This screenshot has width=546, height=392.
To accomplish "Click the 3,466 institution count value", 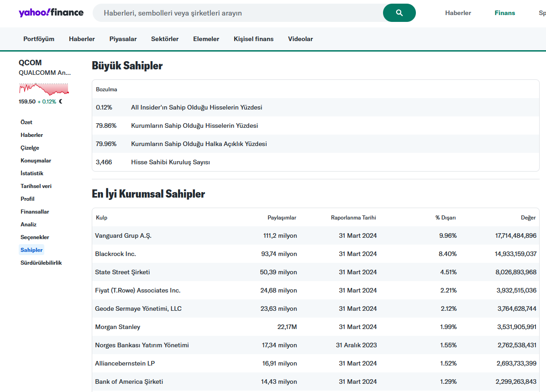I will tap(104, 162).
